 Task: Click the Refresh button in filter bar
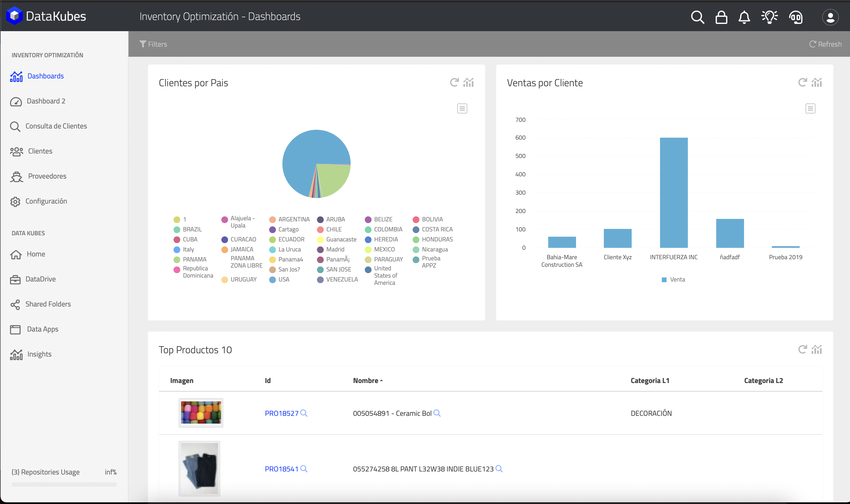(825, 44)
